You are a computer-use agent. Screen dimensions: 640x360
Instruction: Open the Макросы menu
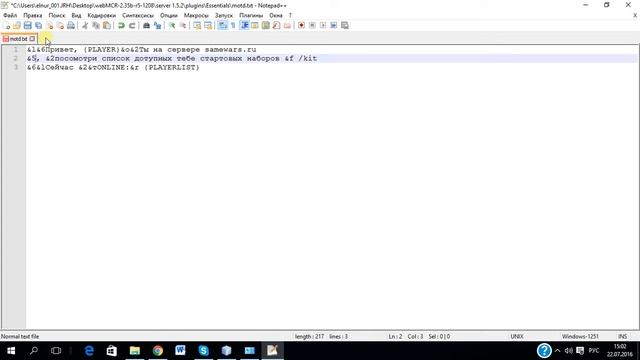[196, 15]
